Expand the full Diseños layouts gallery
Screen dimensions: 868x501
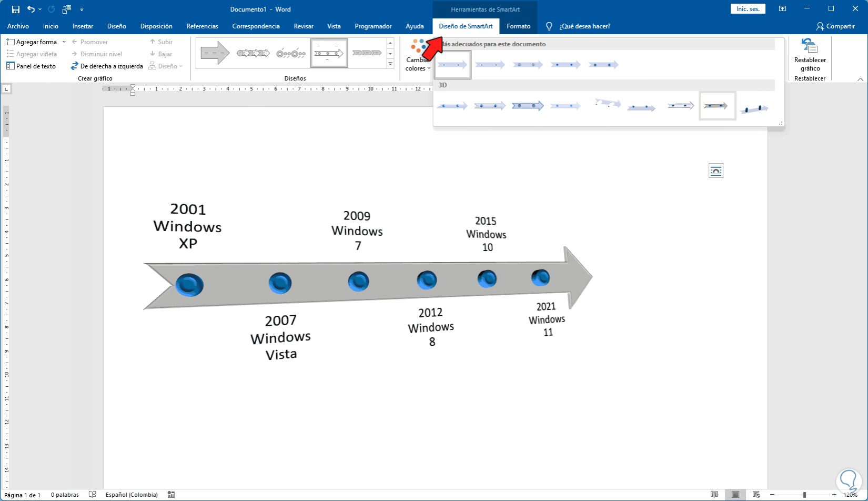click(x=390, y=64)
